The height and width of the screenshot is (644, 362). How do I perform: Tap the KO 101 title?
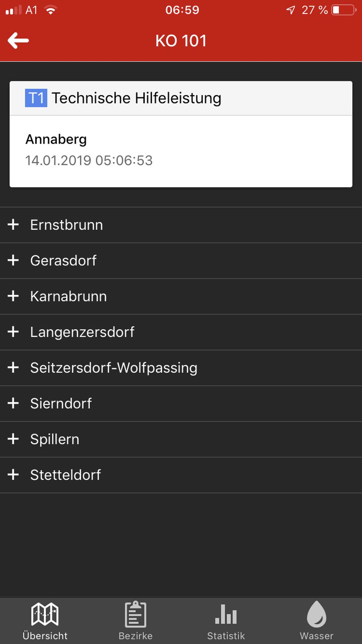[181, 41]
